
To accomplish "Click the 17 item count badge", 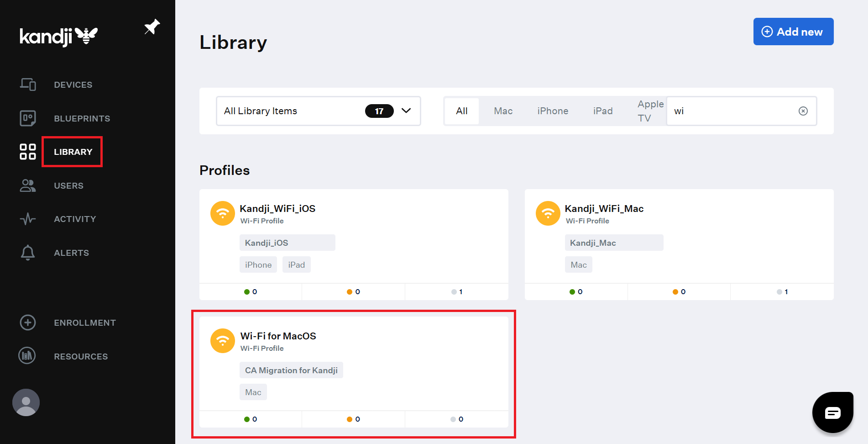I will point(379,111).
